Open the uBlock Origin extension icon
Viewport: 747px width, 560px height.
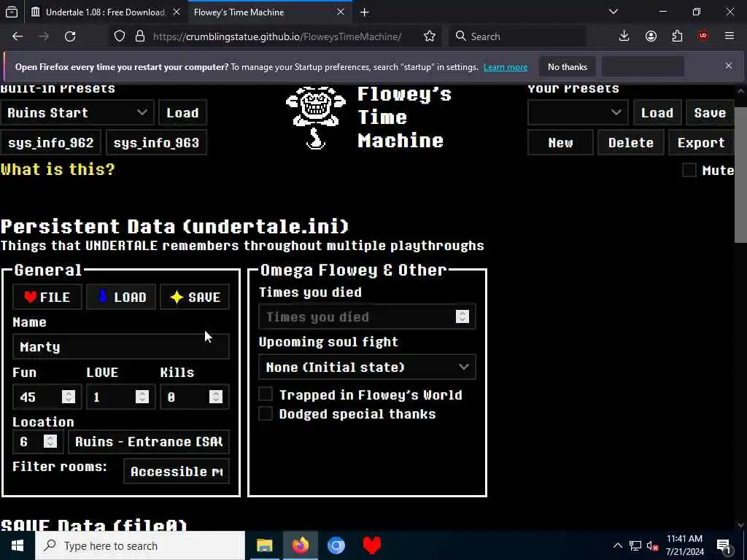point(703,36)
